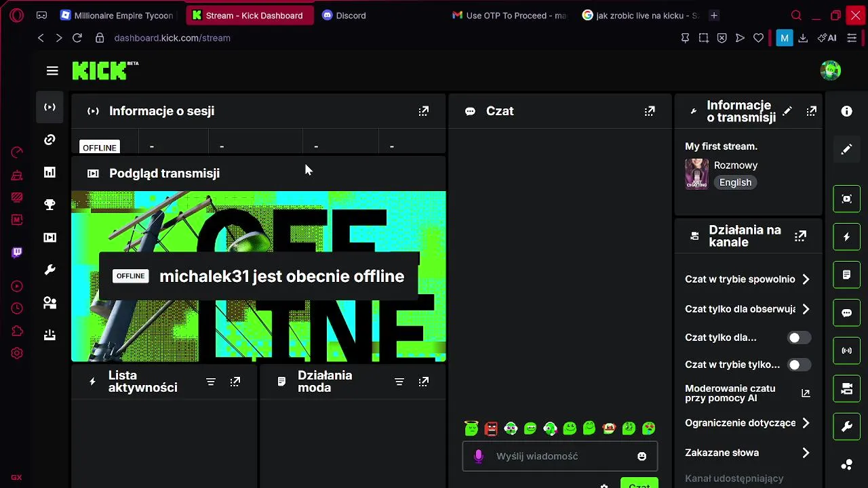The height and width of the screenshot is (488, 868).
Task: Switch to Use OTP To Proceed Gmail tab
Action: click(510, 15)
